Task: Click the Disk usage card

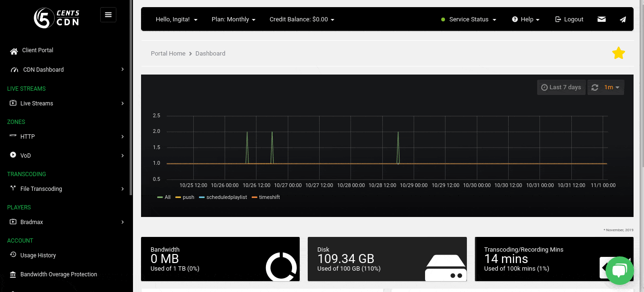Action: [x=387, y=259]
